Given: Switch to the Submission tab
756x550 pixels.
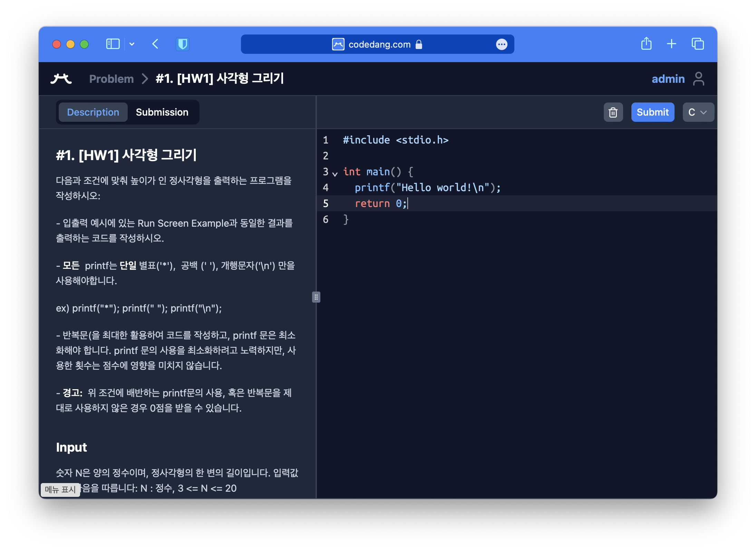Looking at the screenshot, I should 162,112.
